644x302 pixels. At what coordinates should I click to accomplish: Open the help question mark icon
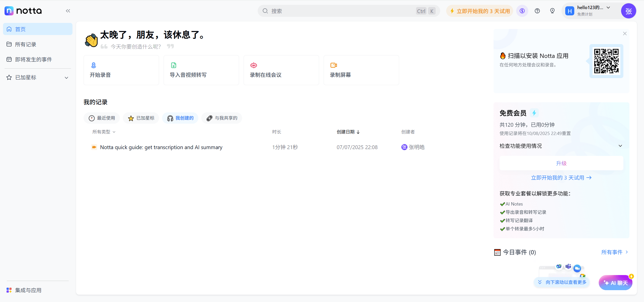click(537, 11)
